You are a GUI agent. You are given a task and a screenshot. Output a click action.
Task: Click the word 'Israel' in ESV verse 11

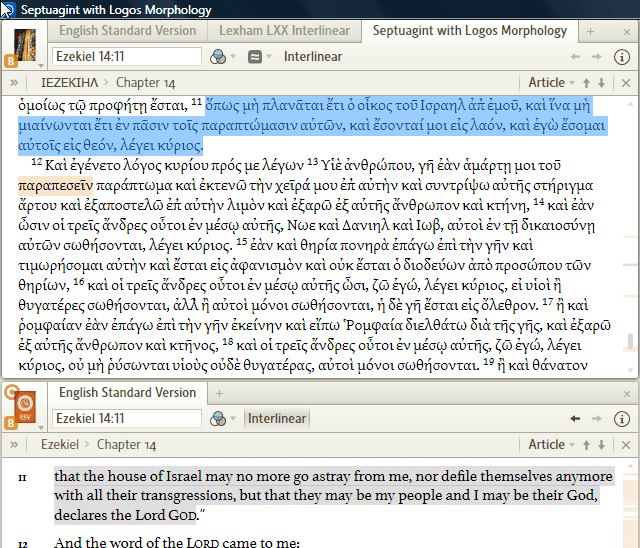[x=184, y=476]
